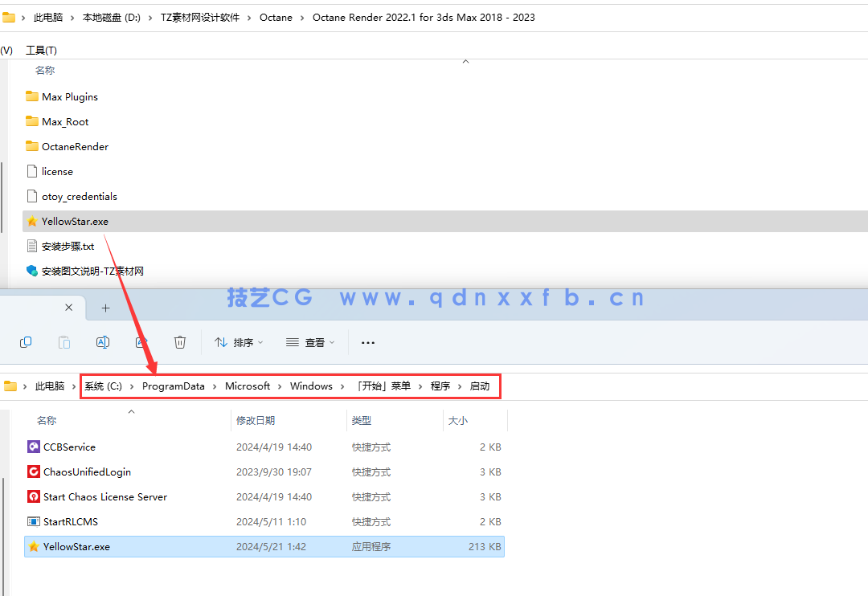
Task: Sort by 修改日期 column header
Action: pyautogui.click(x=256, y=421)
